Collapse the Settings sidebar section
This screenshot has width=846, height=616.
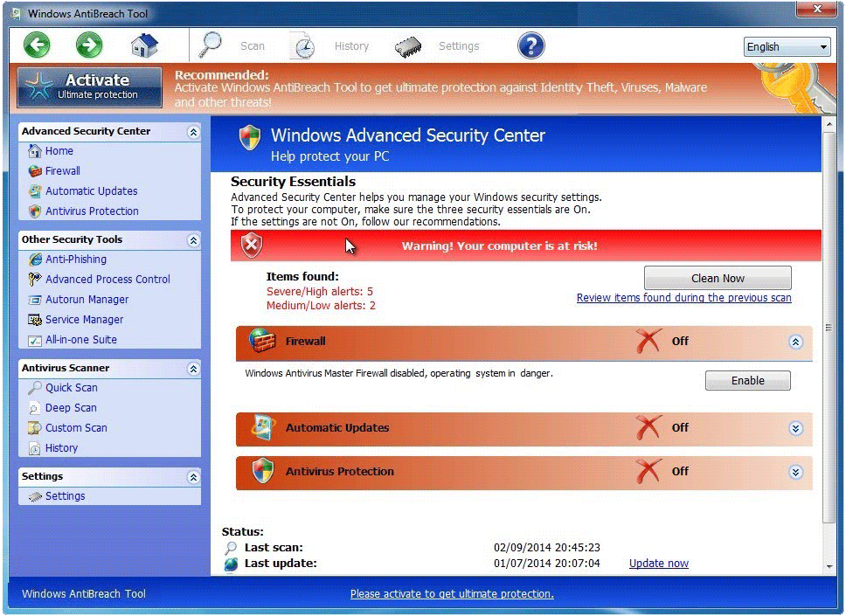tap(193, 477)
